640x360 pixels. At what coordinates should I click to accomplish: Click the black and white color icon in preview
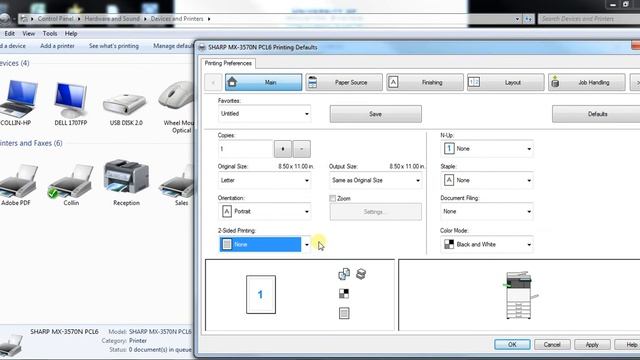(x=344, y=293)
